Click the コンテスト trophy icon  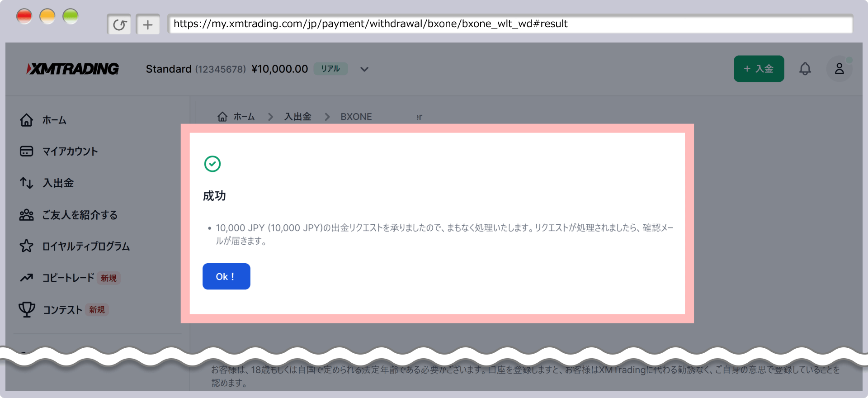pos(27,309)
